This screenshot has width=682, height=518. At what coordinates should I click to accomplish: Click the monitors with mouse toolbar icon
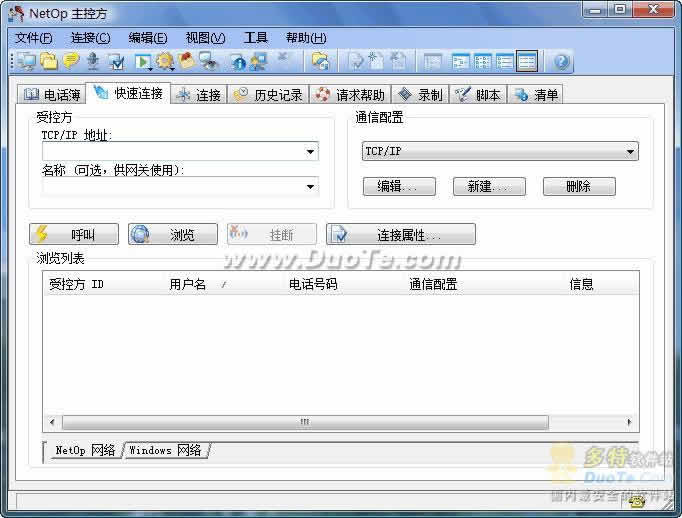(x=209, y=61)
